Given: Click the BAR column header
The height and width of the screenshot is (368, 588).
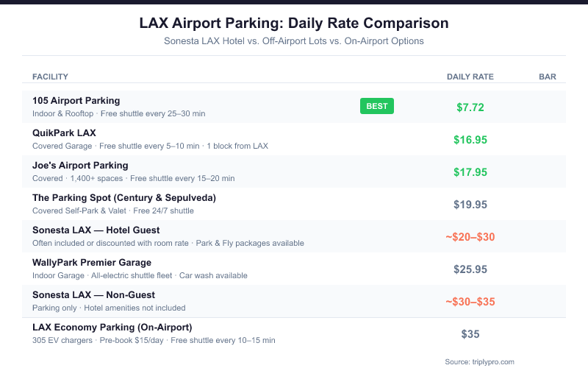Looking at the screenshot, I should pos(548,77).
